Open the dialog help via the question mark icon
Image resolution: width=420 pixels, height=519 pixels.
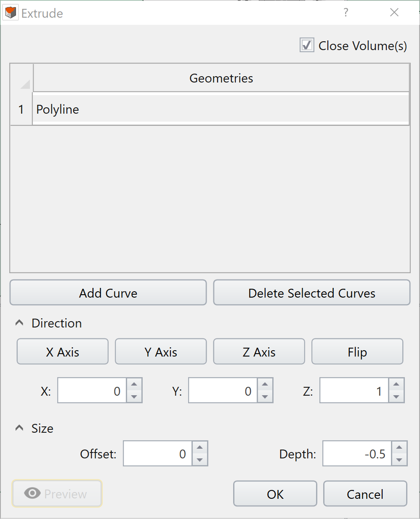(346, 13)
